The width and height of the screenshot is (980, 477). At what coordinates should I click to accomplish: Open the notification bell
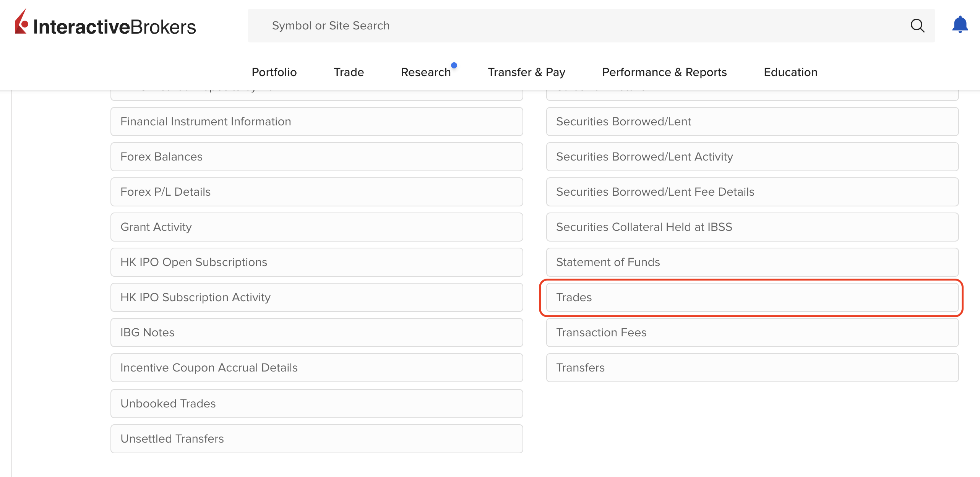tap(960, 24)
